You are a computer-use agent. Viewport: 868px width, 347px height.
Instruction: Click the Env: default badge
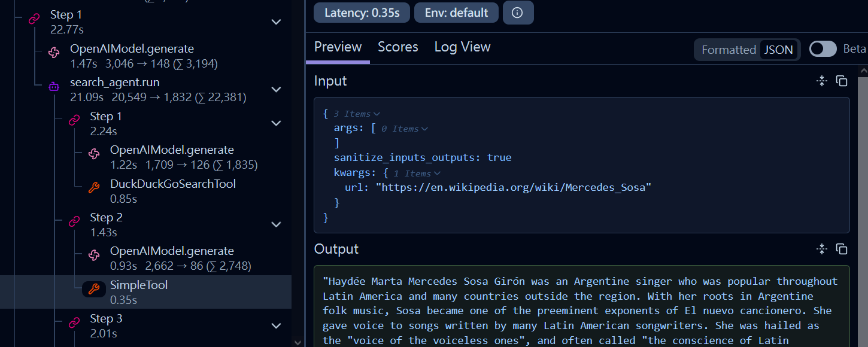(x=456, y=13)
